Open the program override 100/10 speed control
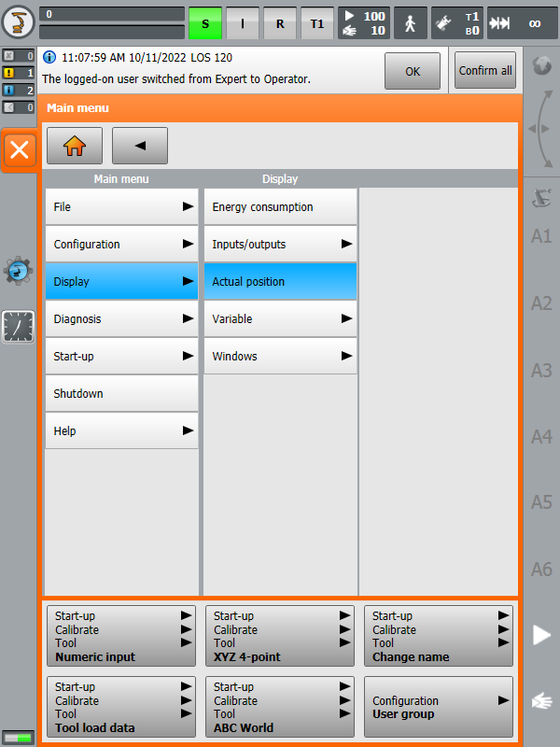This screenshot has height=747, width=560. tap(363, 23)
